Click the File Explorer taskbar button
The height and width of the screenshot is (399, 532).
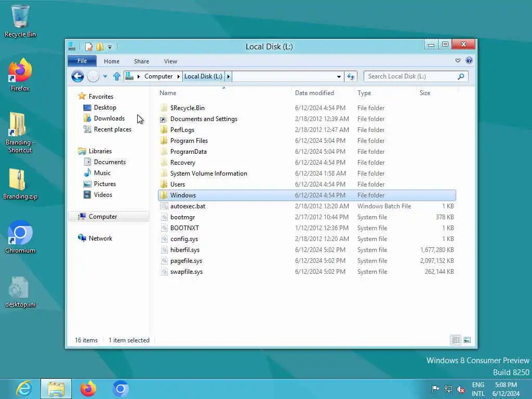pyautogui.click(x=56, y=389)
